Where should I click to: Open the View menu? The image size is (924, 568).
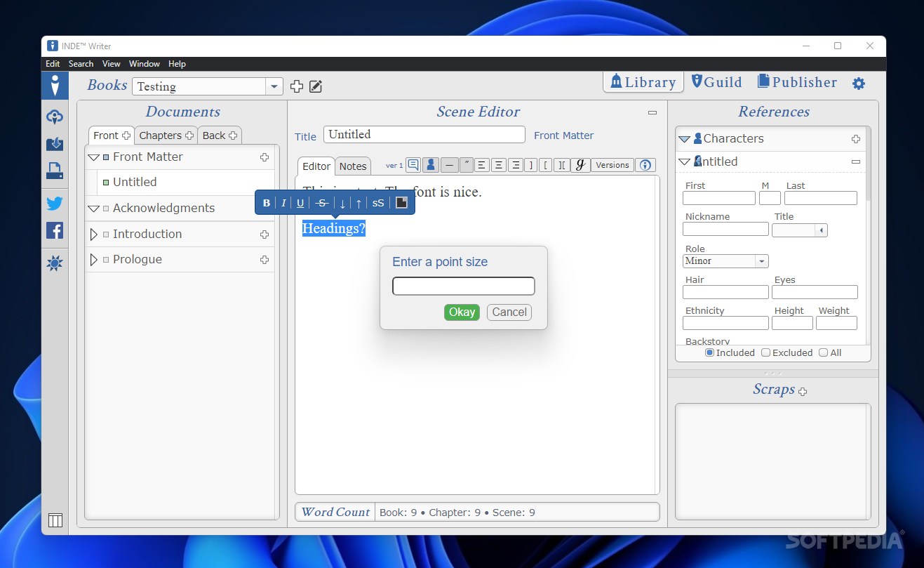pyautogui.click(x=112, y=64)
